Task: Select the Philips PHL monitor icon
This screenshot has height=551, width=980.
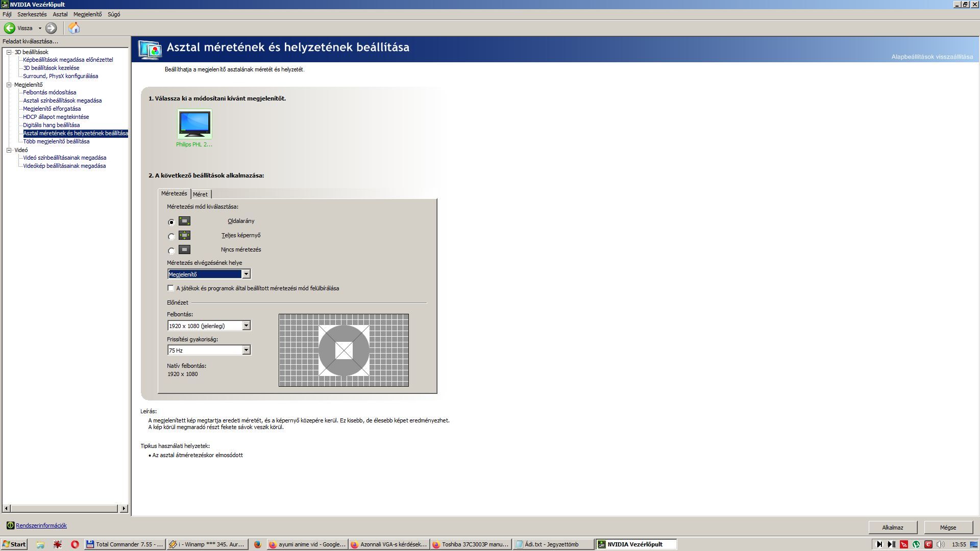Action: click(x=194, y=124)
